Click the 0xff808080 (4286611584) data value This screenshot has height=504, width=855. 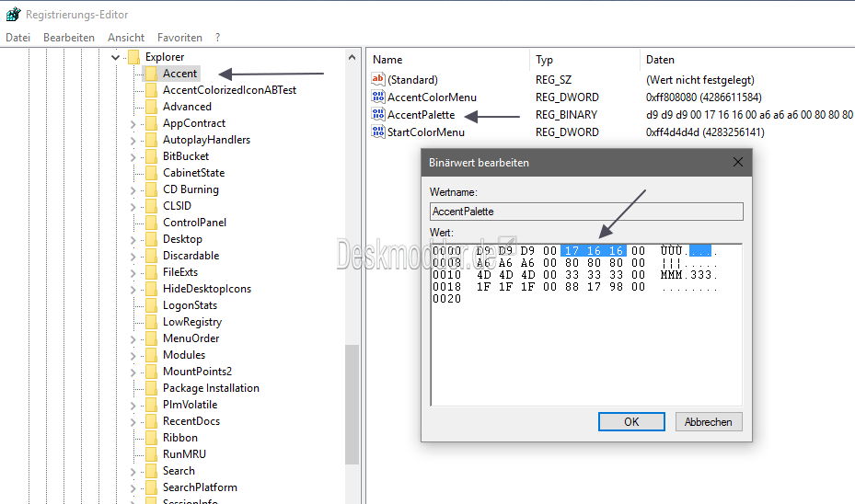pos(703,97)
